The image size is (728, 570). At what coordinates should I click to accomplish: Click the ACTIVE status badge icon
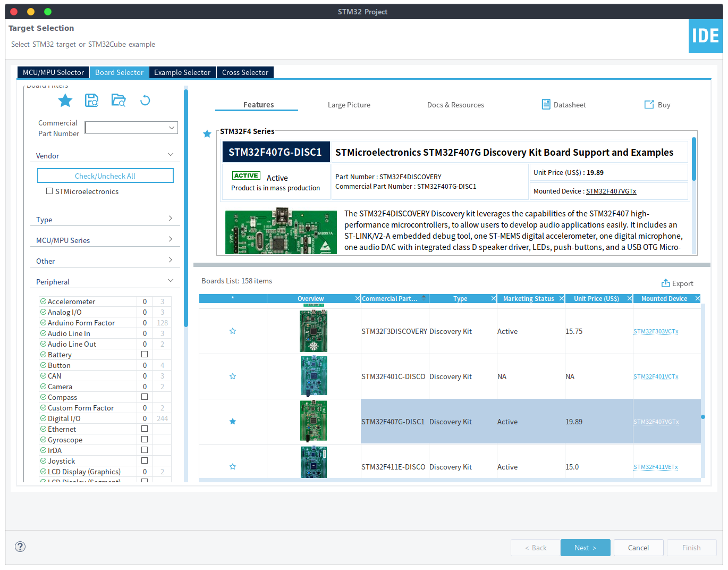(246, 175)
